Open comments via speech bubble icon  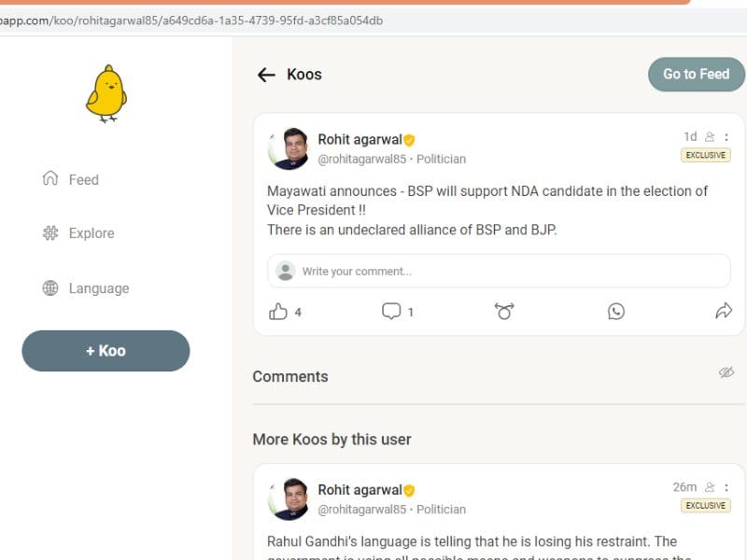coord(391,312)
